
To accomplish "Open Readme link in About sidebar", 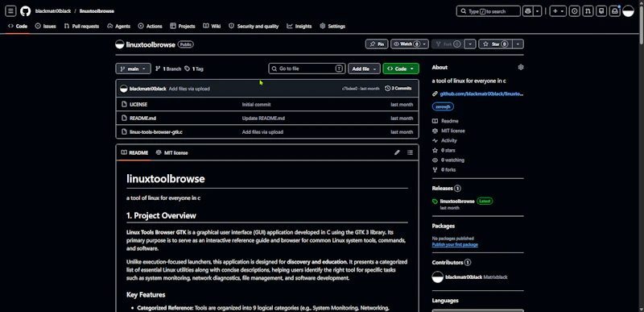I will click(x=450, y=121).
